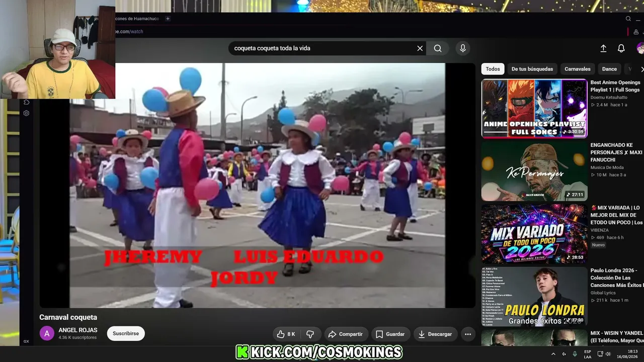Open Mix Variado 2026 thumbnail

(534, 234)
